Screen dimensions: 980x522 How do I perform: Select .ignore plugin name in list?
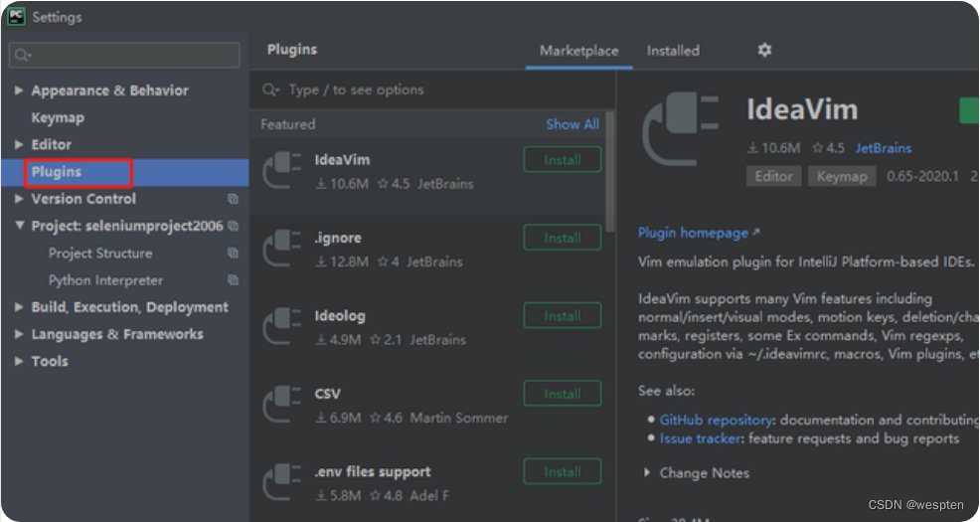(x=338, y=238)
